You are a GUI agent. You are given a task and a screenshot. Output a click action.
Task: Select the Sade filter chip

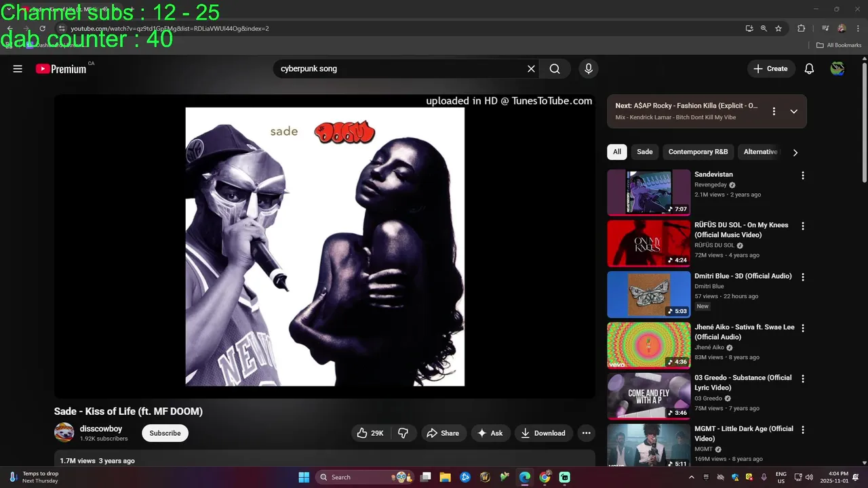tap(645, 152)
